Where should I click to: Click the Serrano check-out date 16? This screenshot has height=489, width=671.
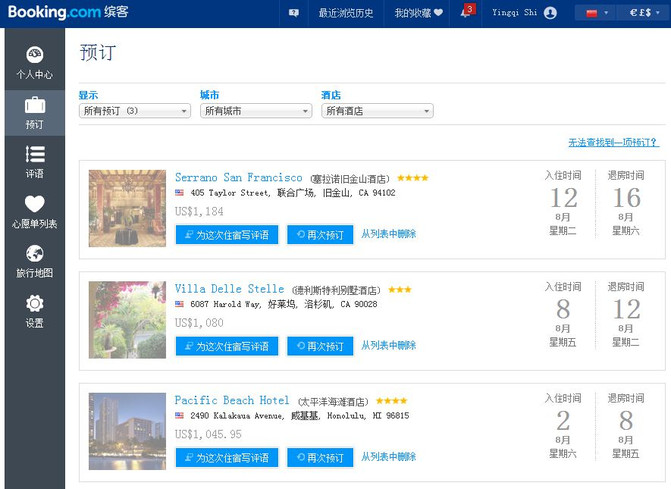point(626,198)
